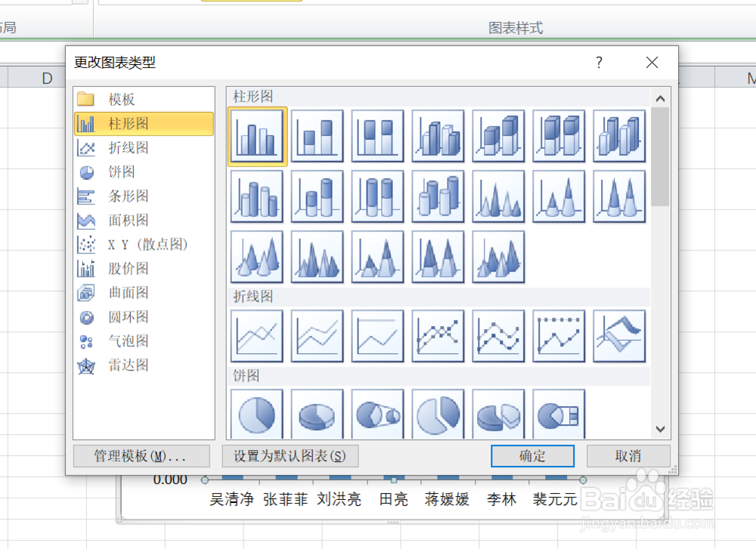Select the 折线图 (Line chart) category
Viewport: 756px width, 549px height.
click(x=121, y=147)
